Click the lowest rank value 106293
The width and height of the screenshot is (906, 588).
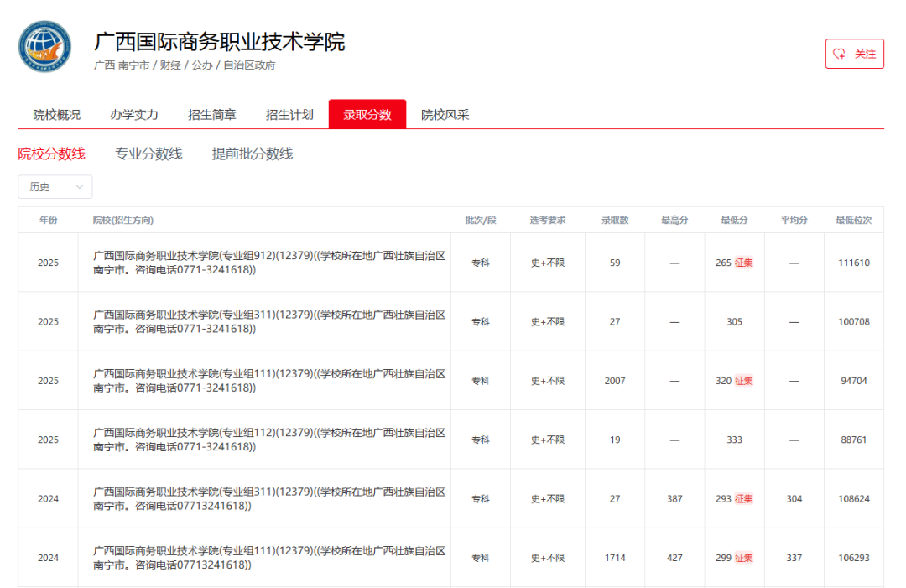(854, 558)
